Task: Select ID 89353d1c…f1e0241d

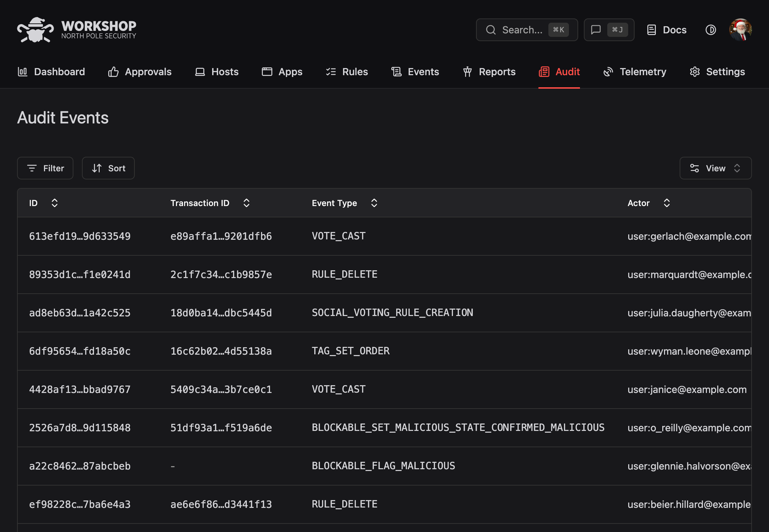Action: click(x=80, y=275)
